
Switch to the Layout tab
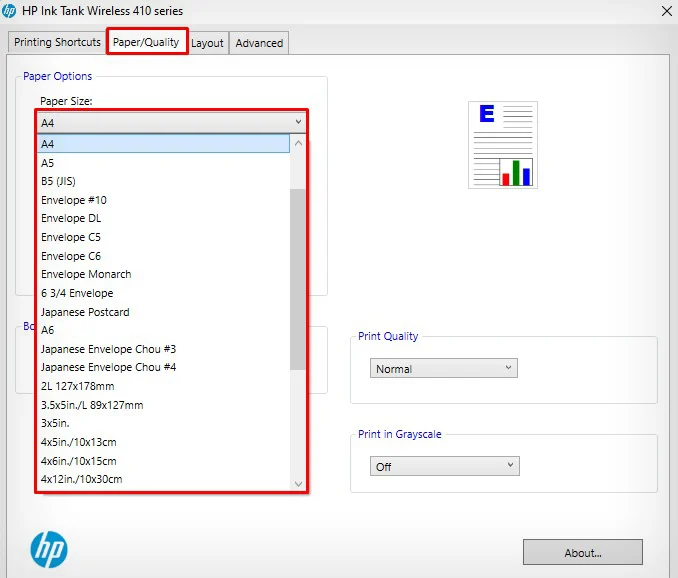click(207, 43)
